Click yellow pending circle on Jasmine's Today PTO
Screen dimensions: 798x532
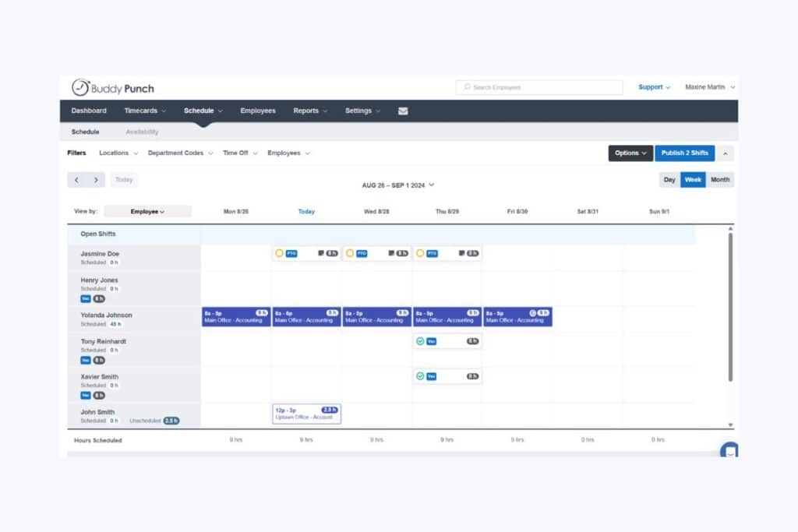[279, 253]
